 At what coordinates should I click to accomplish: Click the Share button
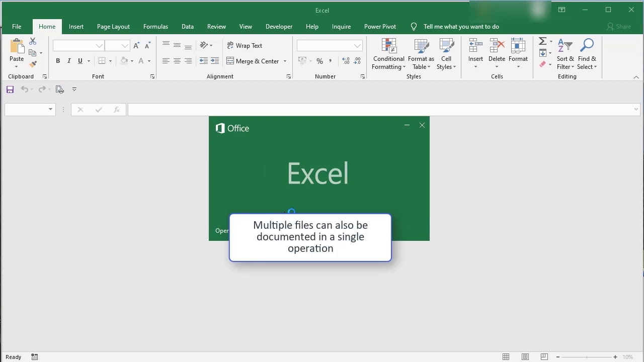[x=619, y=27]
